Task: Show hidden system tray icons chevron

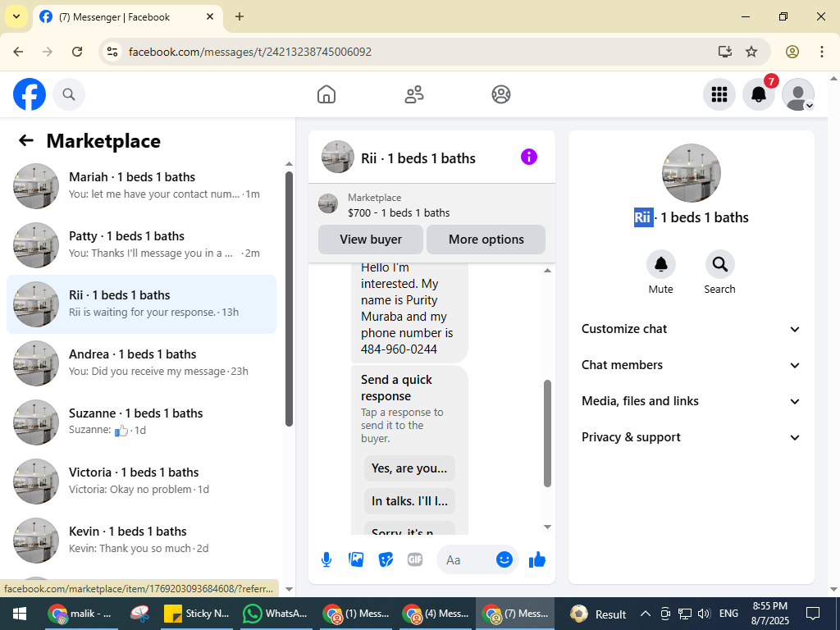Action: point(646,614)
